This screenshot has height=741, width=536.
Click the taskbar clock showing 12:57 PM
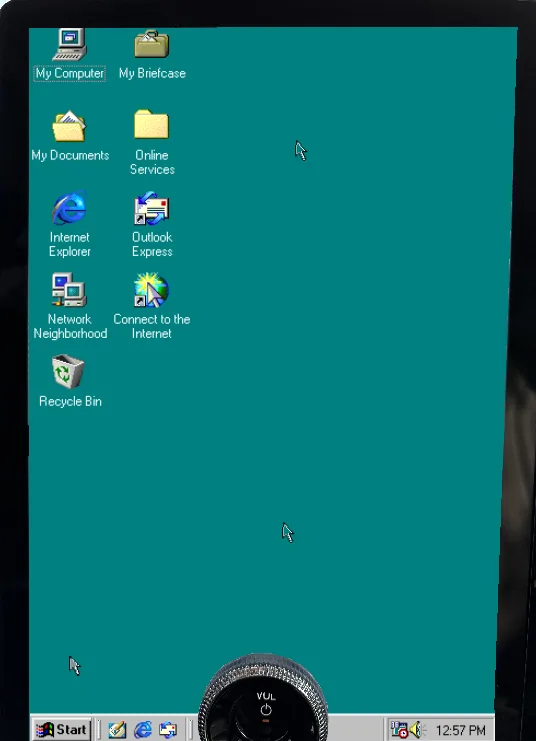pos(460,731)
